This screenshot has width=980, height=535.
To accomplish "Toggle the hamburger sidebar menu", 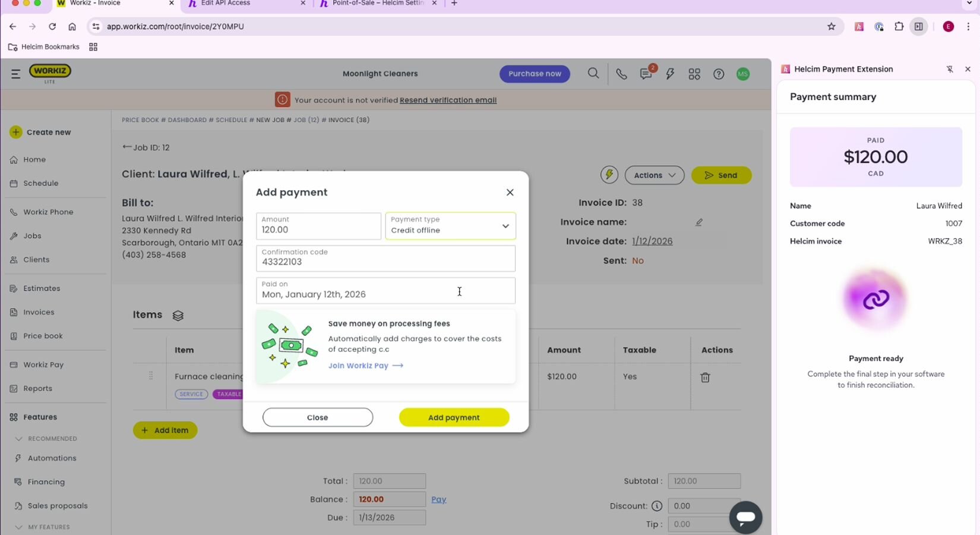I will [x=15, y=74].
